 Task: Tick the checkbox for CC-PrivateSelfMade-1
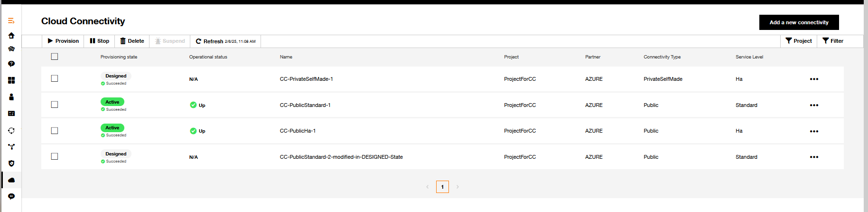[55, 78]
